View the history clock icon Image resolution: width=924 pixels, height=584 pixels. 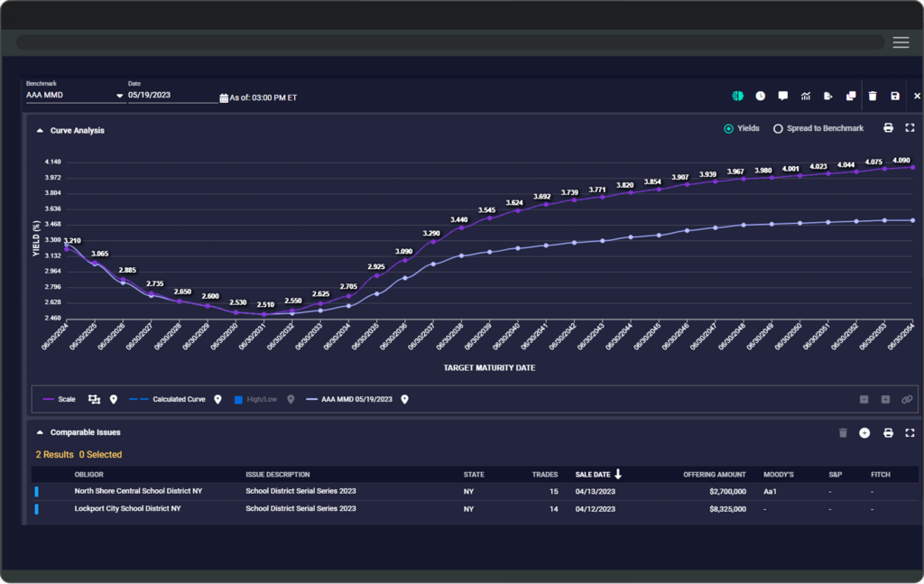[760, 95]
